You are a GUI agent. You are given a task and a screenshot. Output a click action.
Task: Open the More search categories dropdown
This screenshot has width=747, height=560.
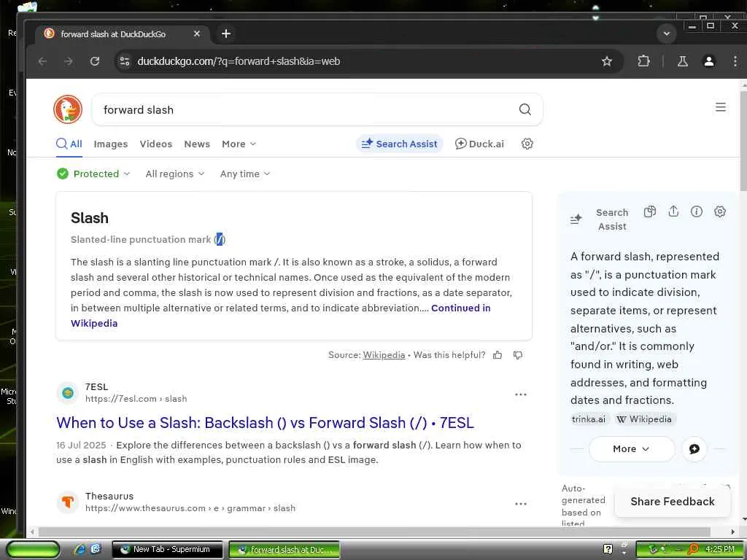click(239, 144)
